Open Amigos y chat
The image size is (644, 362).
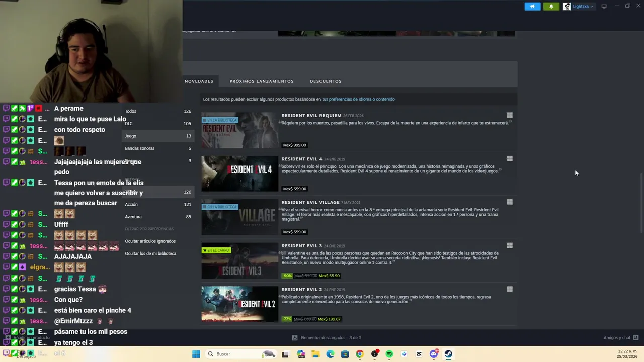(617, 338)
